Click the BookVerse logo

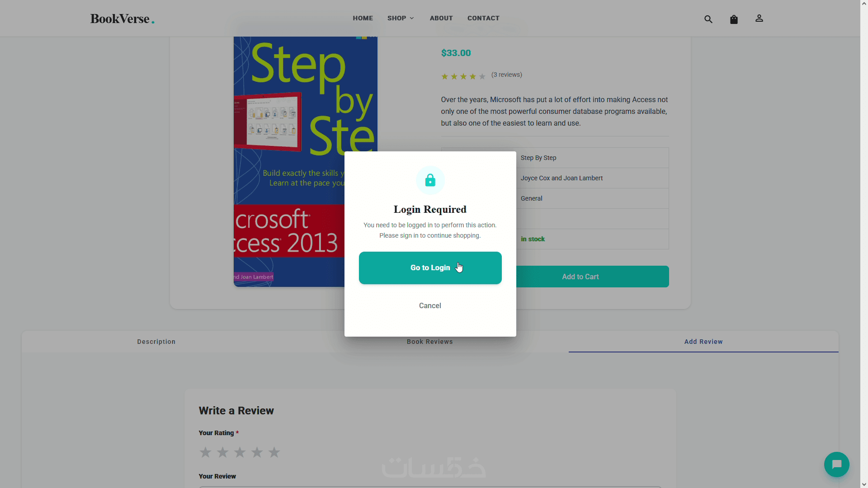122,19
